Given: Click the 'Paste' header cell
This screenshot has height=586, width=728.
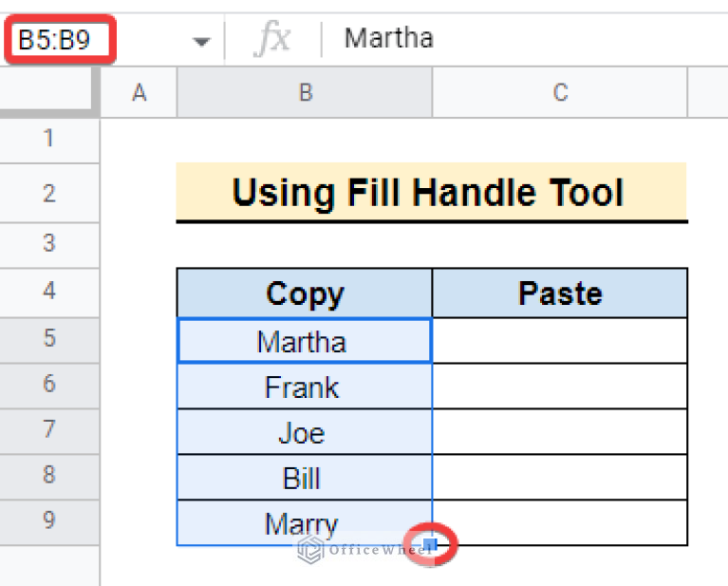Looking at the screenshot, I should point(560,293).
